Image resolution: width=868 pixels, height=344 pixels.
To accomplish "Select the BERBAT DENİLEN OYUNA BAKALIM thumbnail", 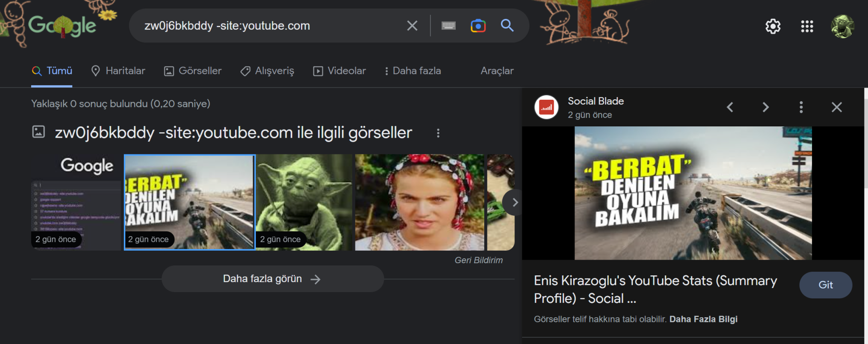I will 190,202.
